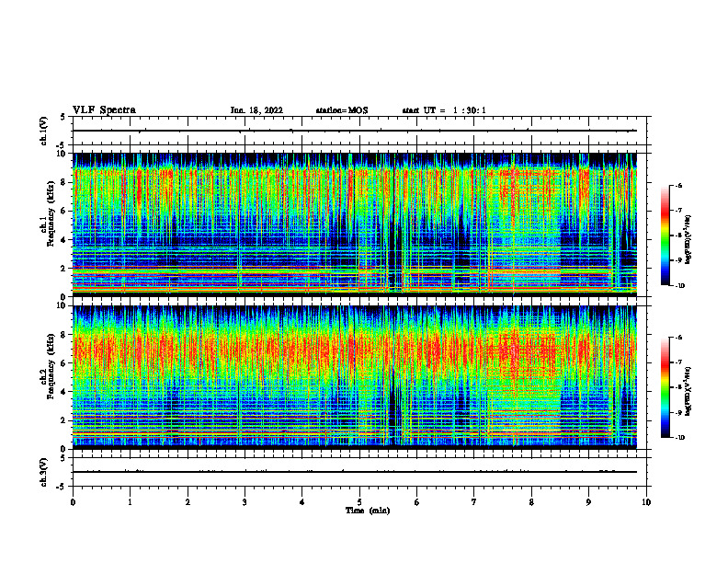Click the "-6" label on ch.1 color bar

point(679,186)
